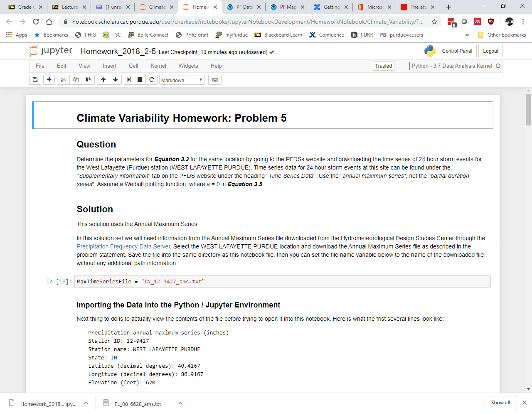Show hidden bookmarks with the double chevron

click(x=467, y=35)
